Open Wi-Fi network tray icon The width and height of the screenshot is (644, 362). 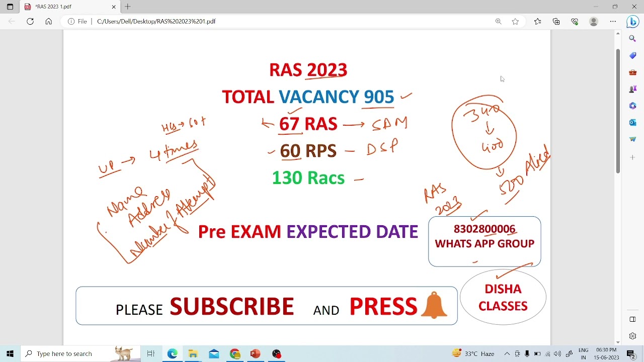(x=547, y=353)
